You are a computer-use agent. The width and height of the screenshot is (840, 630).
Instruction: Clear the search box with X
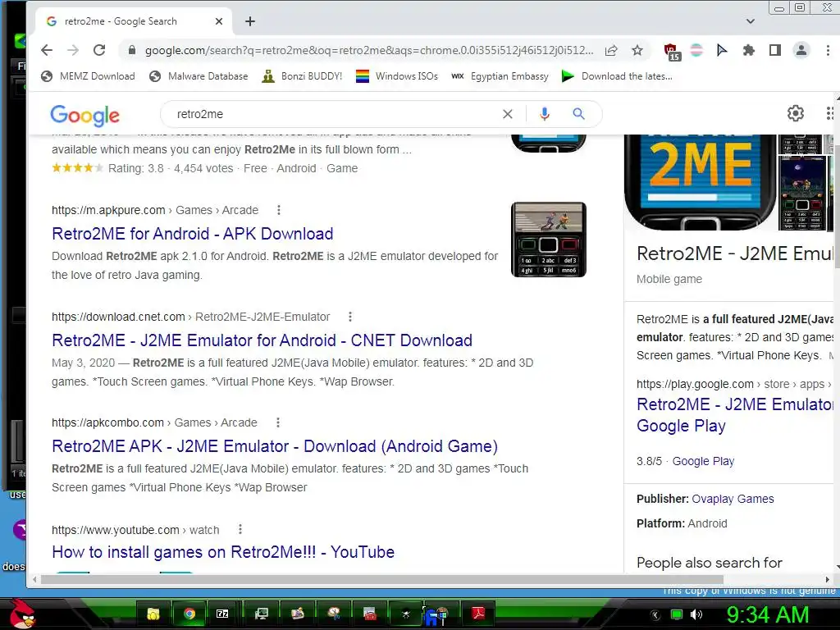pyautogui.click(x=507, y=114)
